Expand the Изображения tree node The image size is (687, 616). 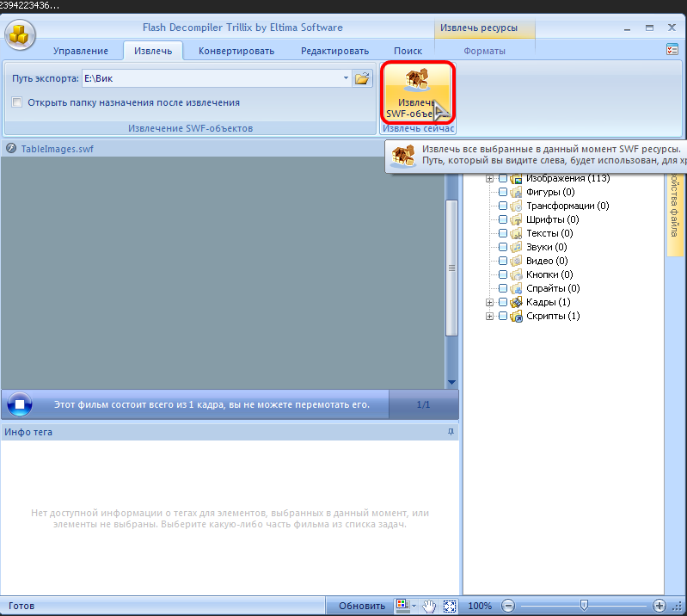click(489, 178)
